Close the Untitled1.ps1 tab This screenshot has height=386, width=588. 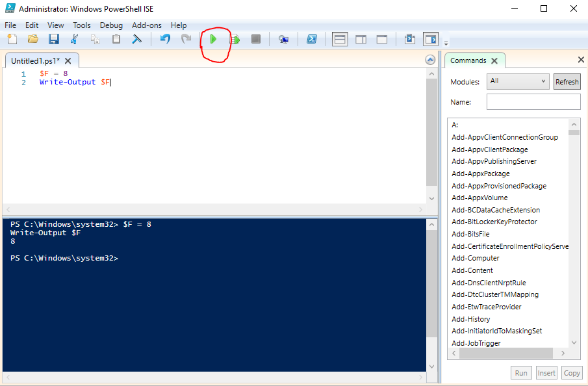click(68, 61)
